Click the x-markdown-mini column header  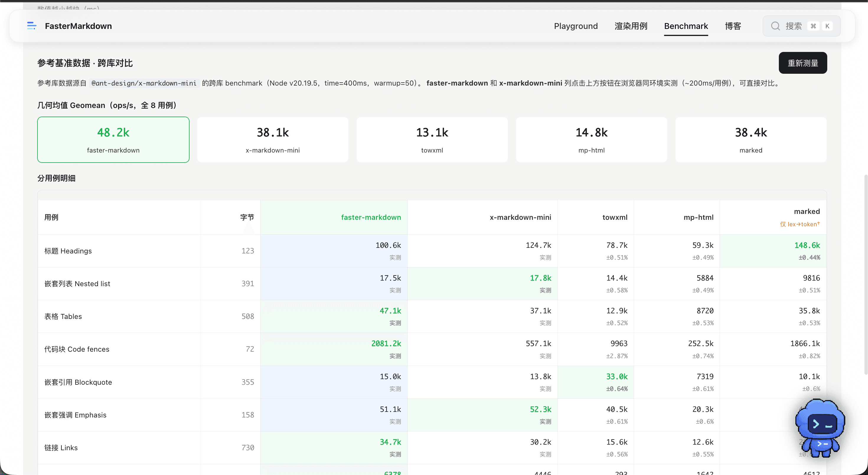(520, 217)
